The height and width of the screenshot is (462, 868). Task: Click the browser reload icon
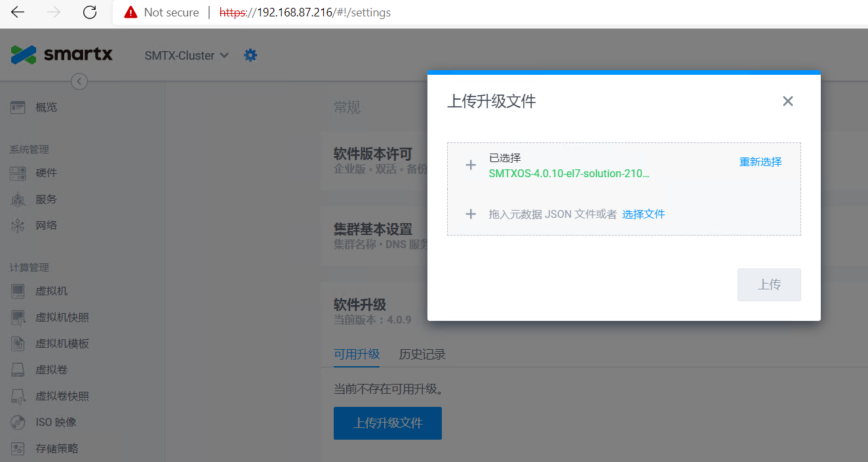tap(90, 12)
